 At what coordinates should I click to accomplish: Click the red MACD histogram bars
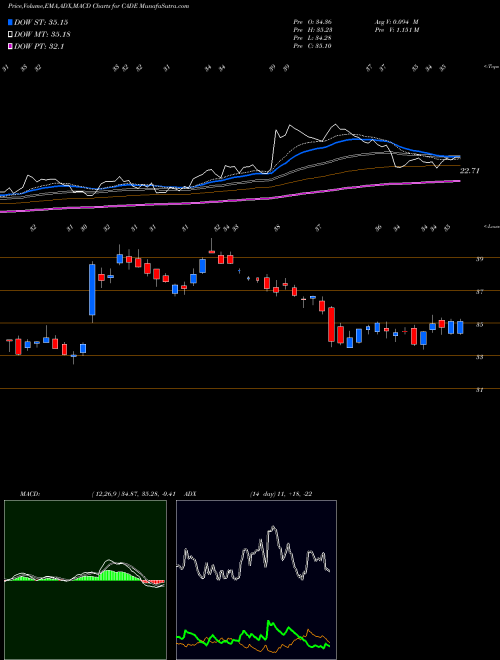[153, 582]
